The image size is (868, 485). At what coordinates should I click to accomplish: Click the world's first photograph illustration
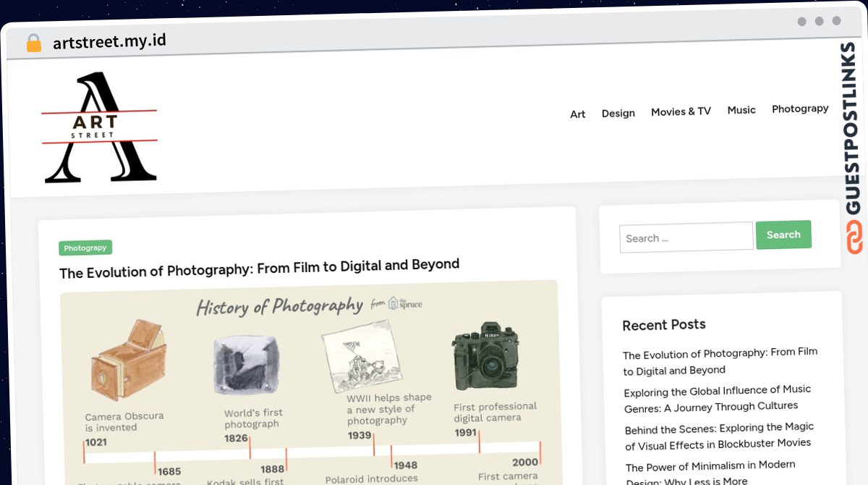pyautogui.click(x=246, y=365)
